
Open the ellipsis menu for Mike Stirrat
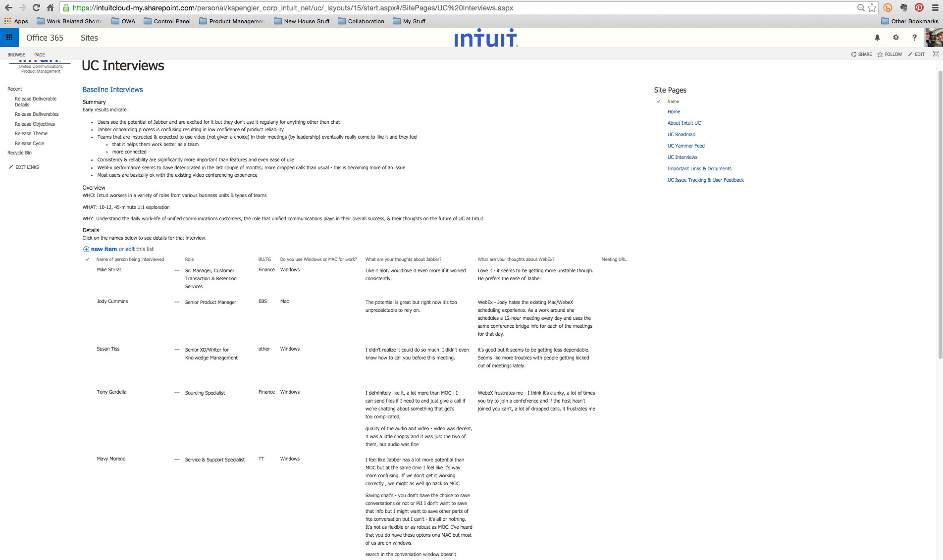(x=177, y=270)
